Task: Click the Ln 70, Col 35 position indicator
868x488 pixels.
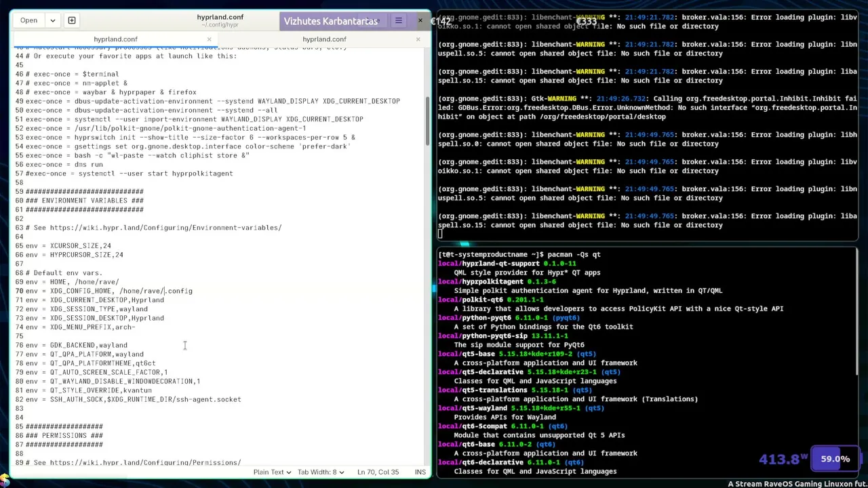Action: [378, 472]
